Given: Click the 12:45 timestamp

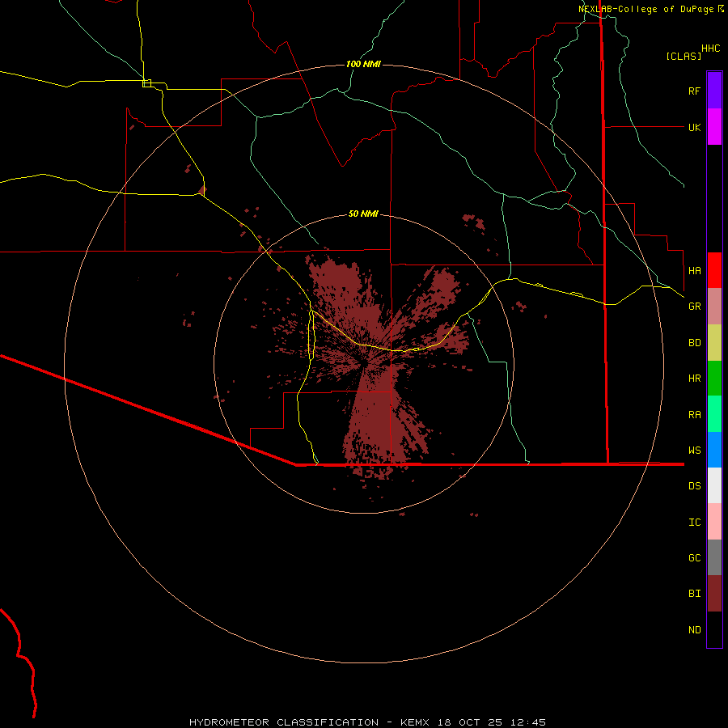Looking at the screenshot, I should (x=528, y=722).
